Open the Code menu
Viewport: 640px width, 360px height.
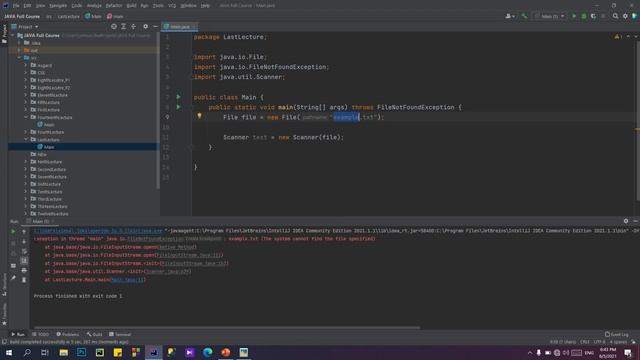(77, 6)
